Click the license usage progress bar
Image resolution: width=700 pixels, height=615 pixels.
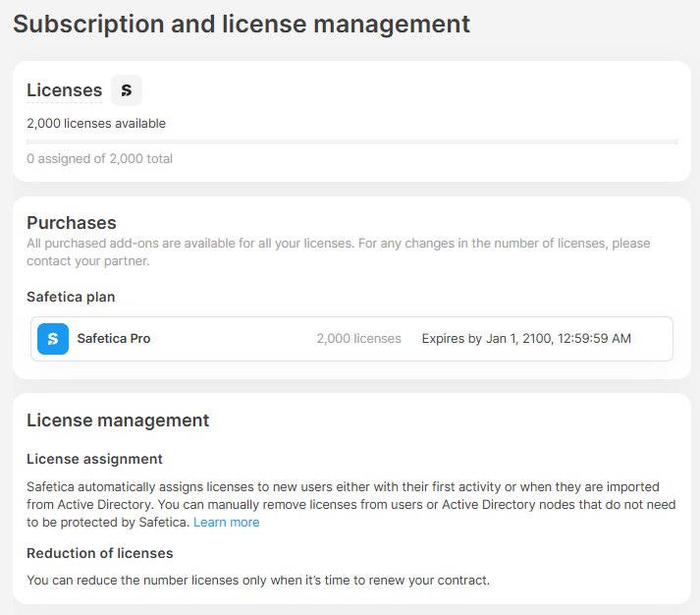pos(351,142)
